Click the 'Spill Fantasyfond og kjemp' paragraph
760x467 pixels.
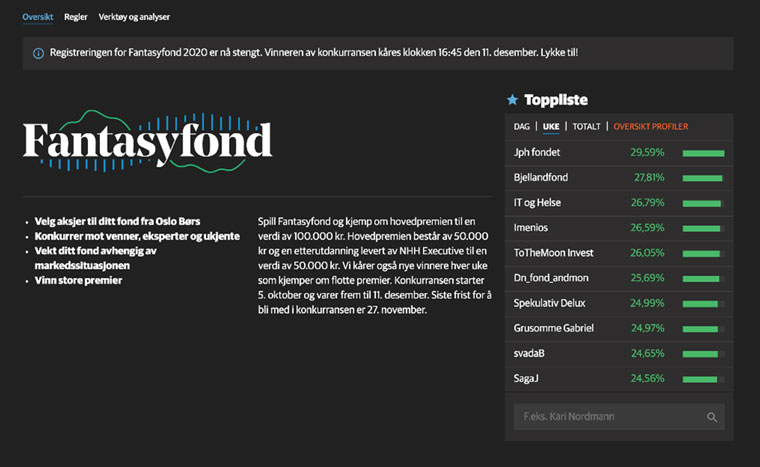pos(375,265)
